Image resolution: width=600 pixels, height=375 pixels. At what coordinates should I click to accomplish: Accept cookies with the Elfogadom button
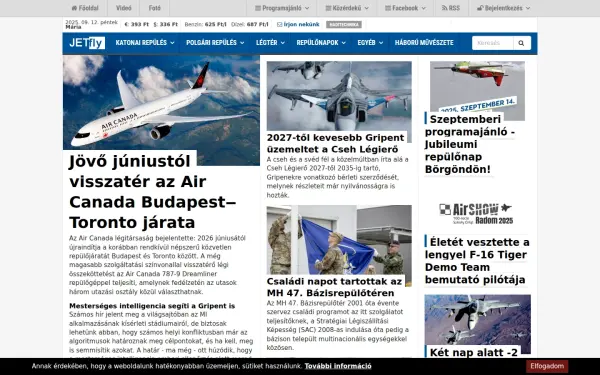pos(547,366)
